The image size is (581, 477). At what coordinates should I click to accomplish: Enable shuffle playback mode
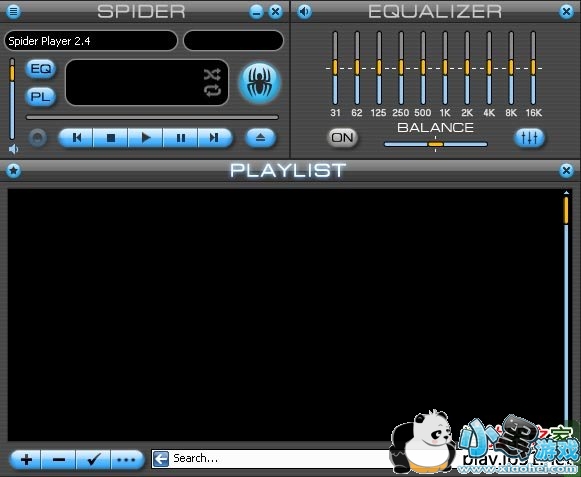coord(212,74)
